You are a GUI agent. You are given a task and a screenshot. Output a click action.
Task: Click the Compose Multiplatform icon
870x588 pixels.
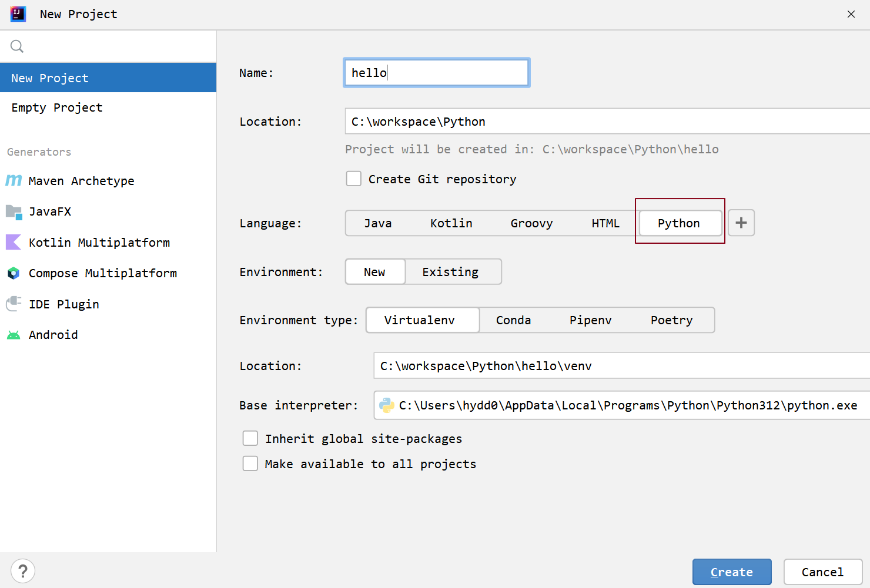pos(14,273)
